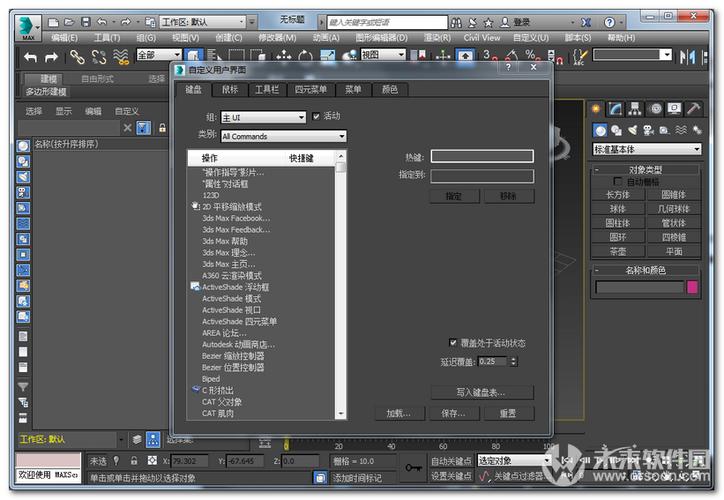Switch to the 工具栏 tab
The width and height of the screenshot is (724, 500).
pyautogui.click(x=267, y=90)
